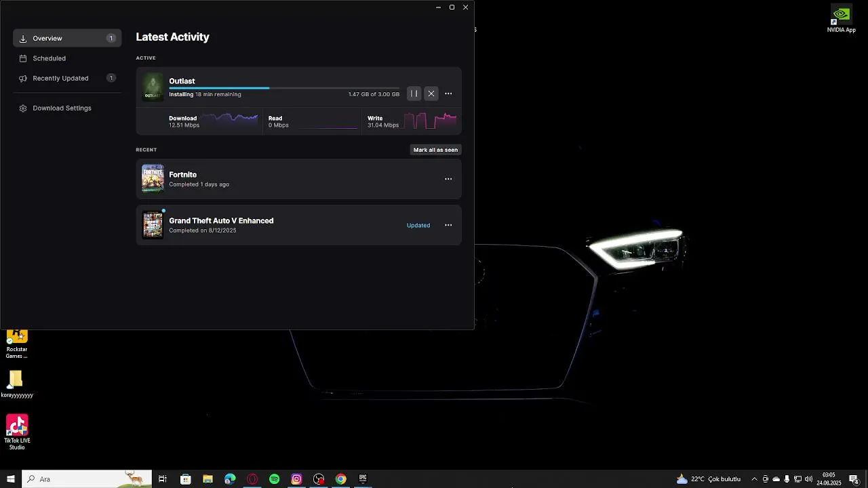Click the Overview download-tray icon

click(x=23, y=39)
